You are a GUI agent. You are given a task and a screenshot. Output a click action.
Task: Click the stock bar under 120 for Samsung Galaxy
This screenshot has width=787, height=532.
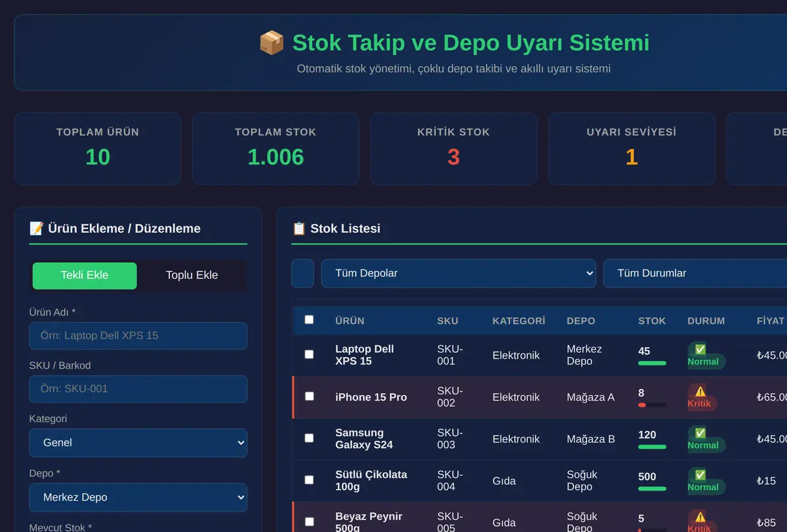(652, 447)
